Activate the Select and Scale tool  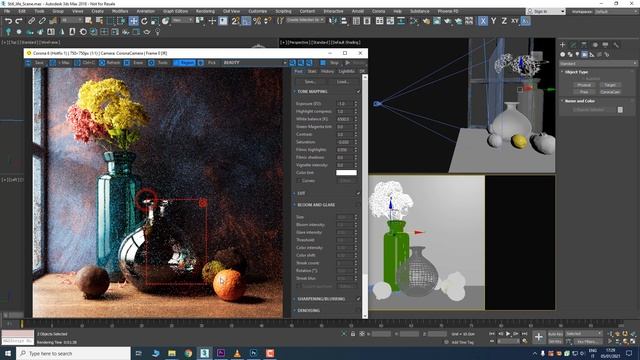[x=155, y=21]
